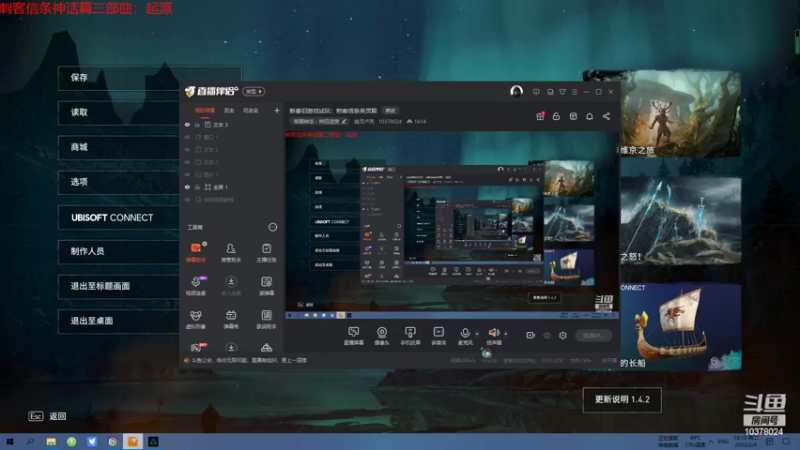Image resolution: width=800 pixels, height=450 pixels.
Task: Open the 主播任务 tool
Action: coord(266,253)
